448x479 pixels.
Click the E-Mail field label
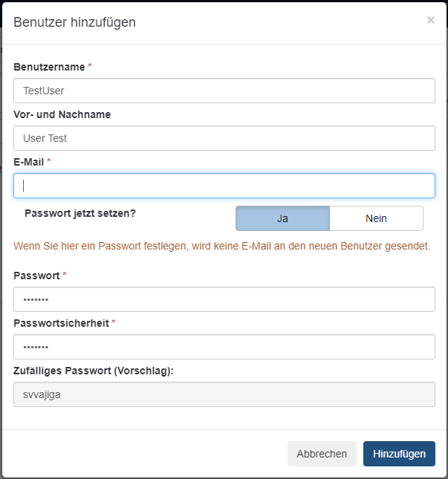click(x=29, y=161)
